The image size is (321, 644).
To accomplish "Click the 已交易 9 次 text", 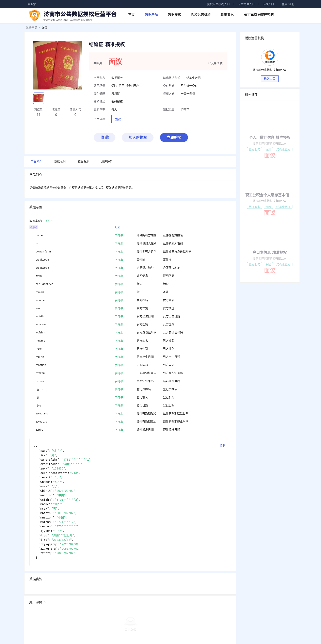I will click(x=215, y=63).
